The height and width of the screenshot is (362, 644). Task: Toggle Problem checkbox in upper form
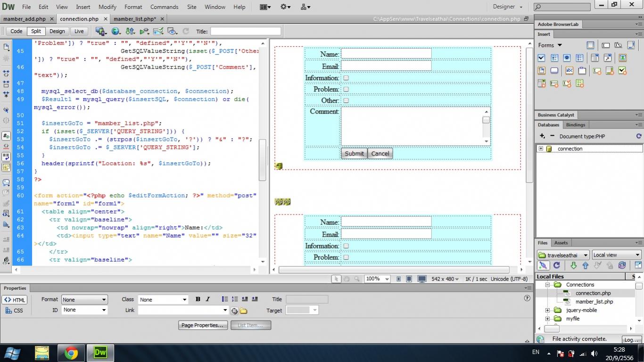click(346, 89)
